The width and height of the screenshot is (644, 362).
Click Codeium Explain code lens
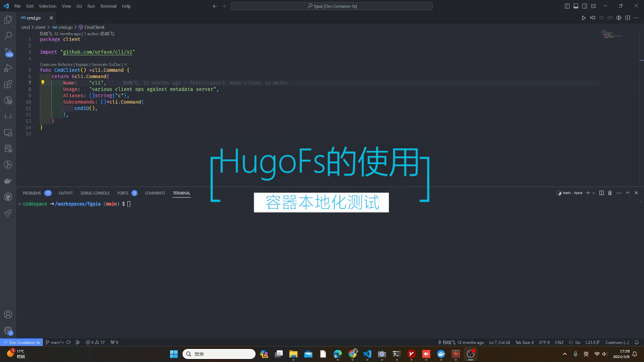82,64
